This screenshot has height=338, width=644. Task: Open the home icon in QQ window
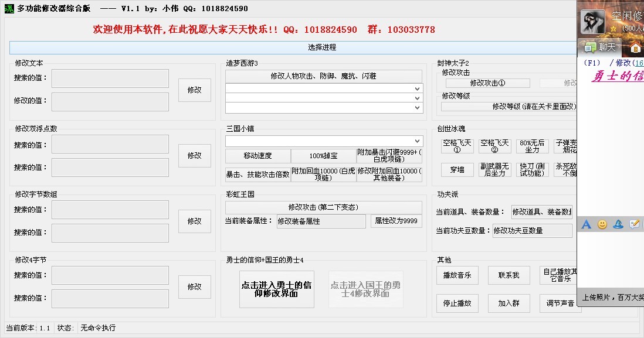635,47
